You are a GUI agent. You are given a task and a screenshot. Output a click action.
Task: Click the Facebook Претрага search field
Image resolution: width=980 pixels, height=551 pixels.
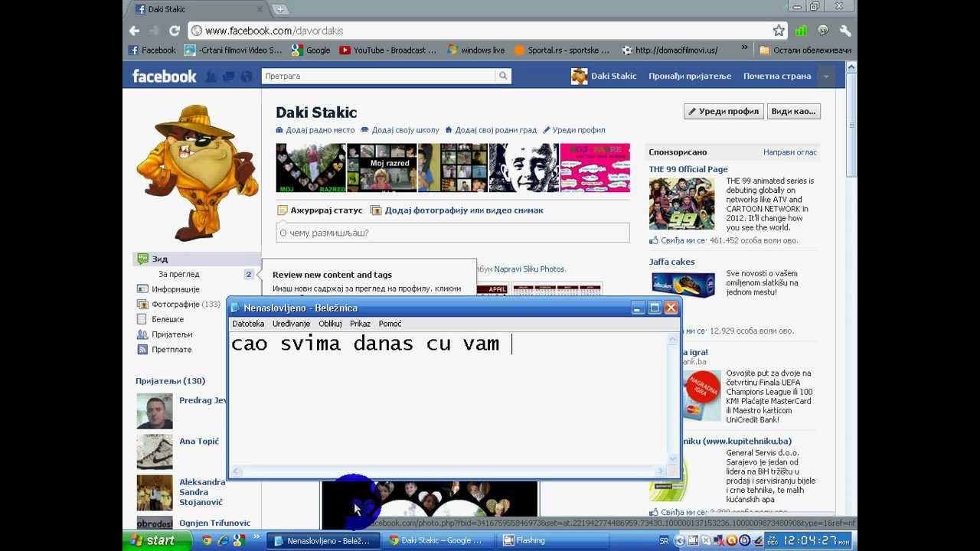coord(379,76)
